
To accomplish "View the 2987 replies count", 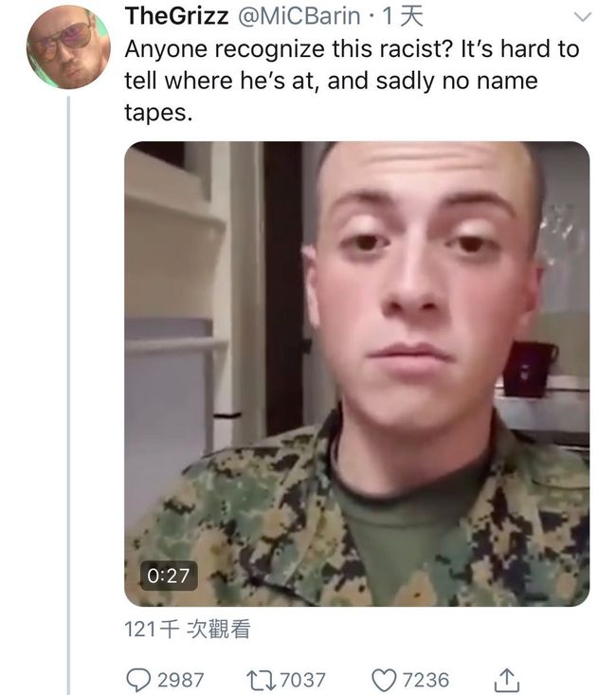I will coord(180,681).
